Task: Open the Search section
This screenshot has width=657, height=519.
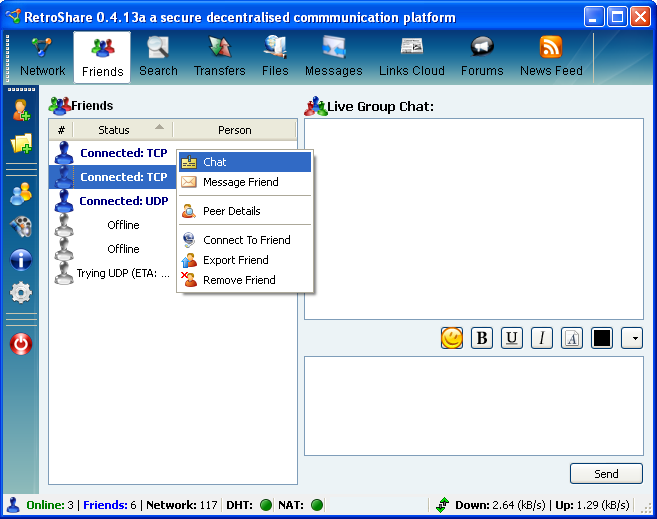Action: point(158,57)
